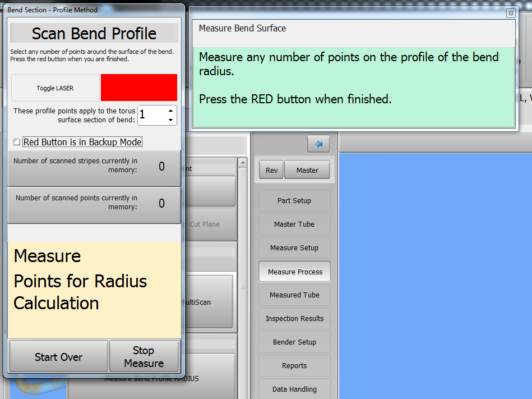Increase torus surface section number
This screenshot has height=399, width=532.
170,111
